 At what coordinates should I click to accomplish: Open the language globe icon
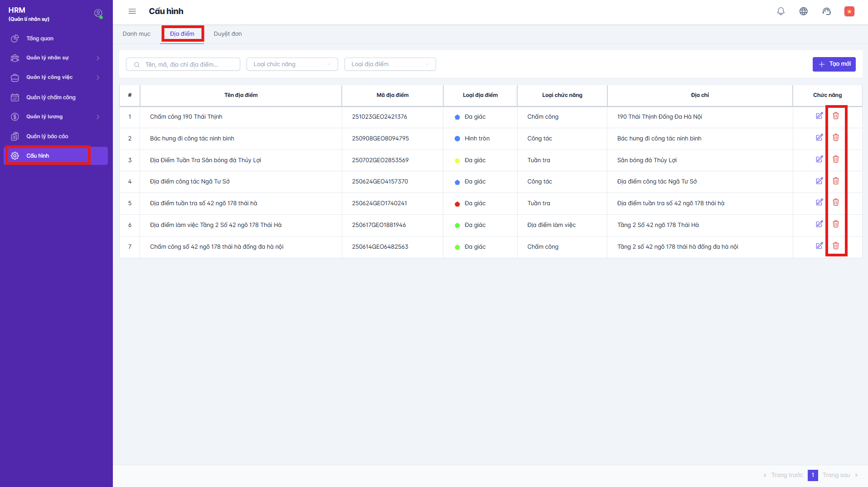803,11
